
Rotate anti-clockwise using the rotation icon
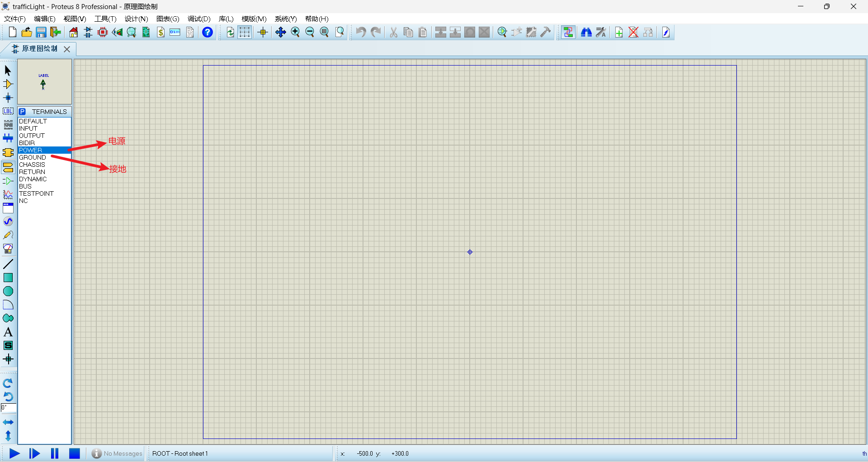click(8, 397)
